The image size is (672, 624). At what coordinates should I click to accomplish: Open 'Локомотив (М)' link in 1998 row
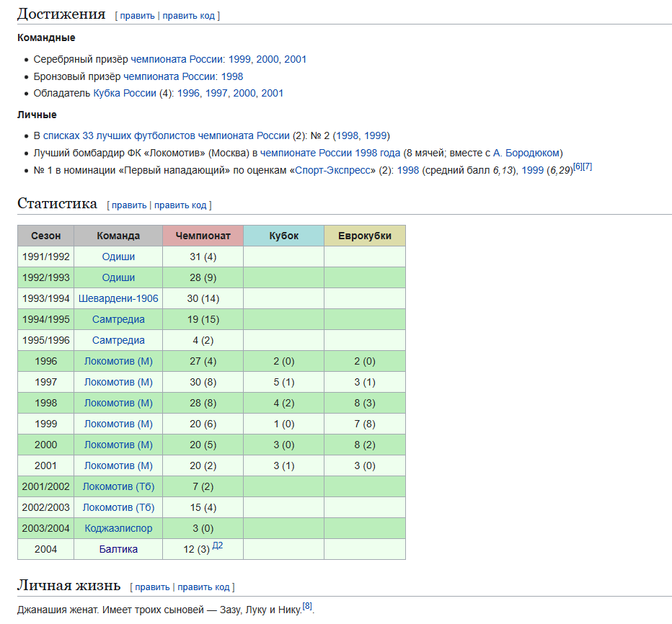118,403
